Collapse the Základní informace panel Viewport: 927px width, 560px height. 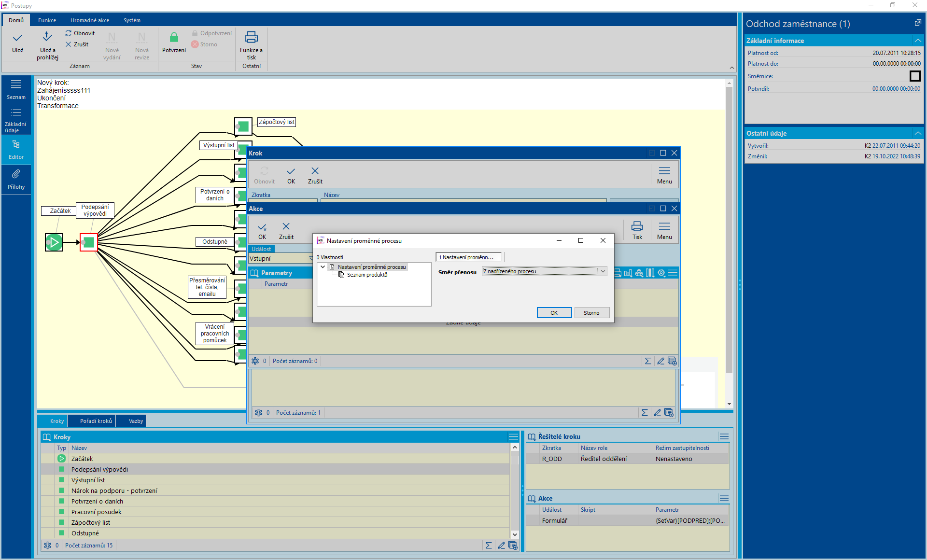917,41
